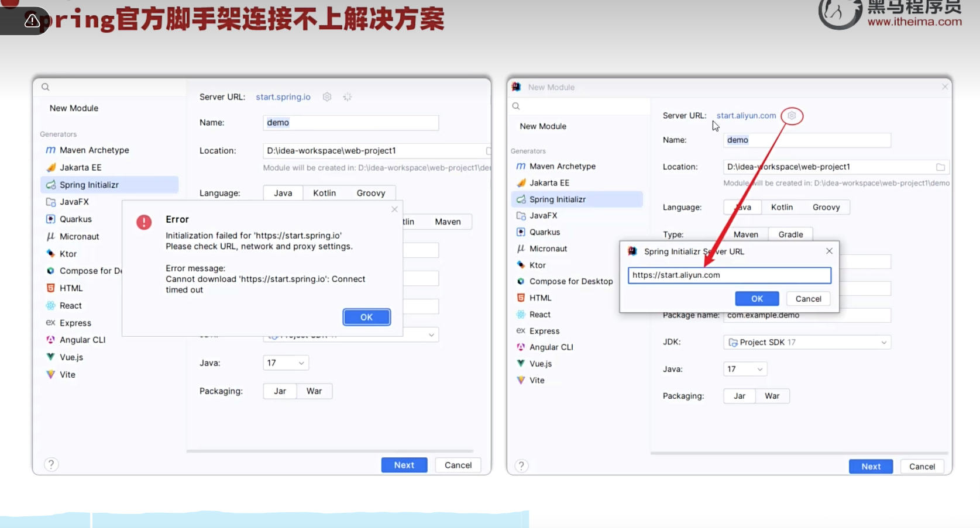Click the https://start.aliyun.com URL input
Image resolution: width=980 pixels, height=528 pixels.
pos(730,275)
